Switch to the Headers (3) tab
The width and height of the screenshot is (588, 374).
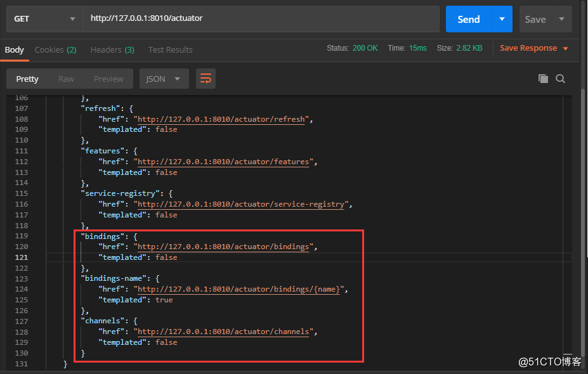pos(112,50)
